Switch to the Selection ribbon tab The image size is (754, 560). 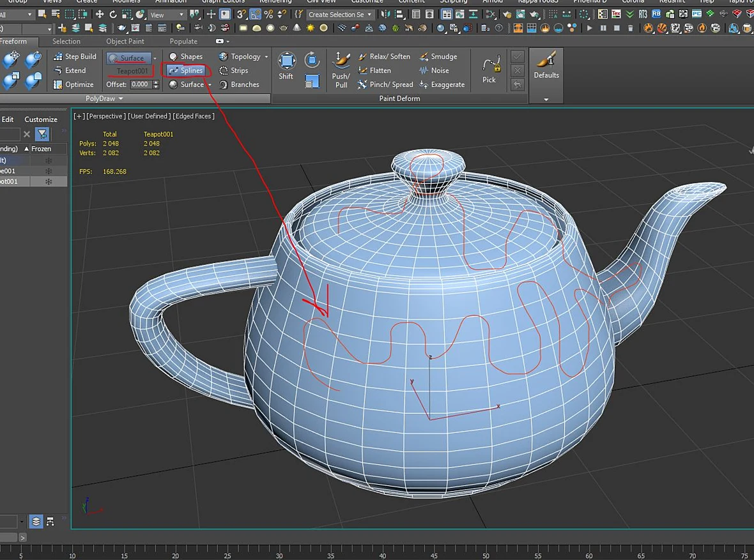[x=66, y=42]
